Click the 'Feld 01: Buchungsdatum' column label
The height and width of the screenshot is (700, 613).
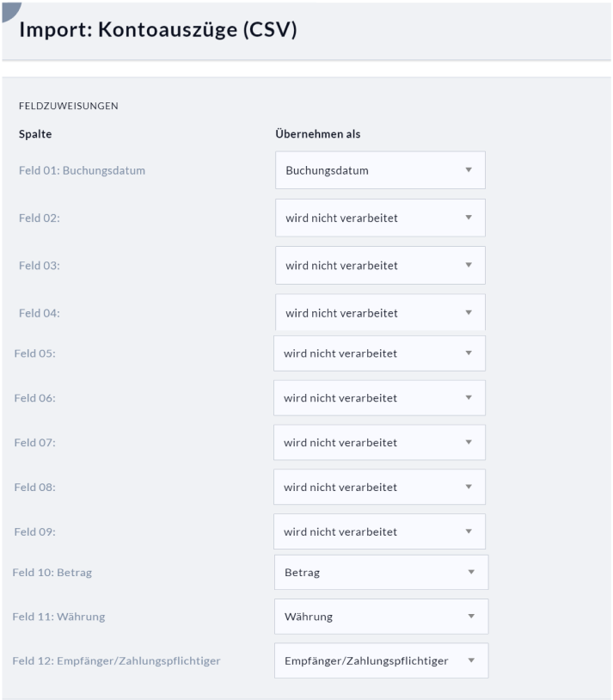click(x=82, y=170)
